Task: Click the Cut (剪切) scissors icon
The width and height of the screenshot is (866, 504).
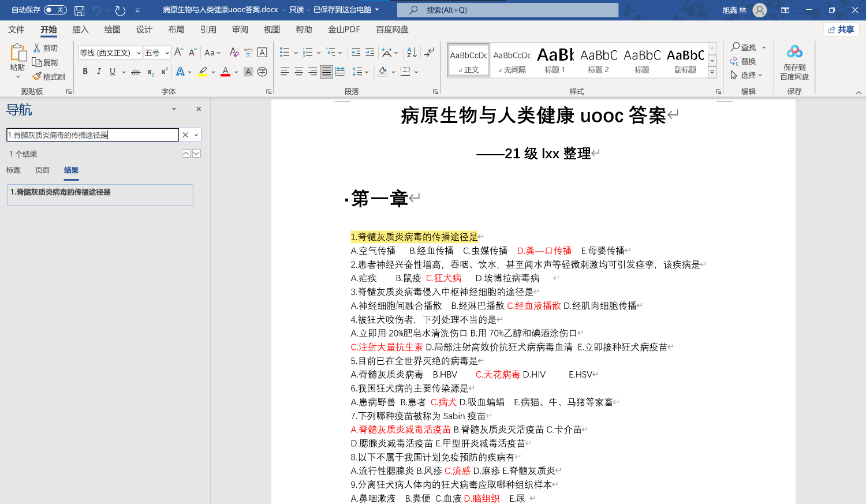Action: click(37, 48)
